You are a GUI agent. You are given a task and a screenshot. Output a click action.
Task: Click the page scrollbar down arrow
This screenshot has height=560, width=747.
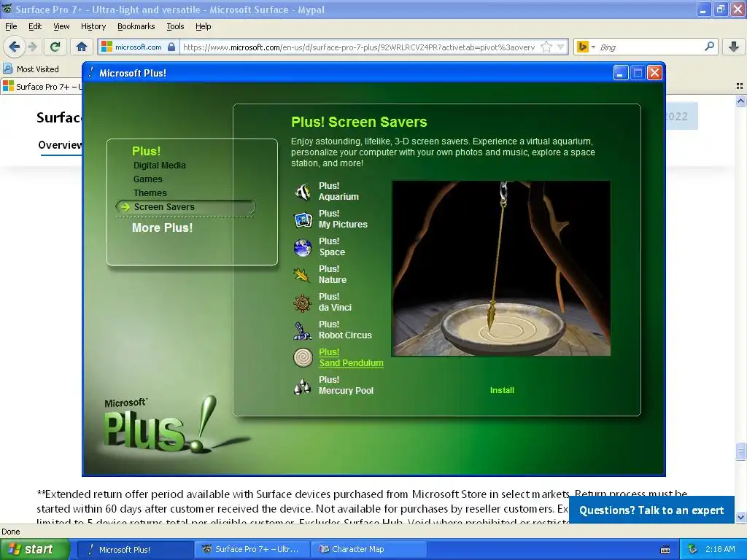pyautogui.click(x=740, y=517)
